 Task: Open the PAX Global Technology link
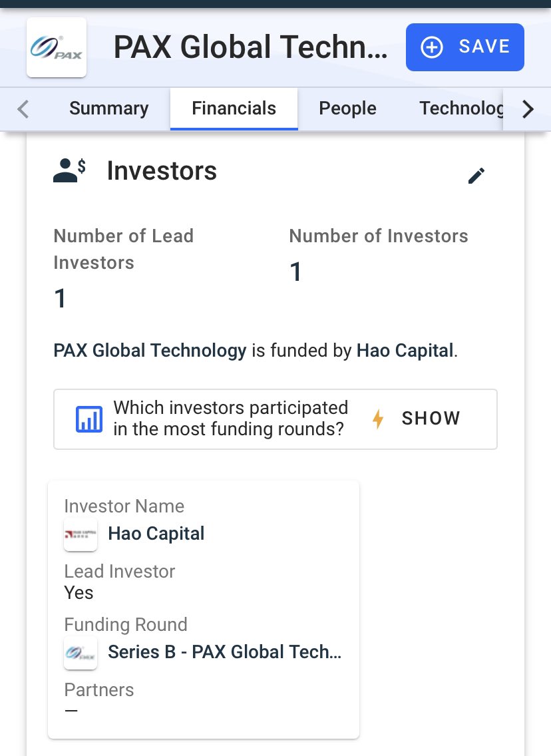coord(150,350)
